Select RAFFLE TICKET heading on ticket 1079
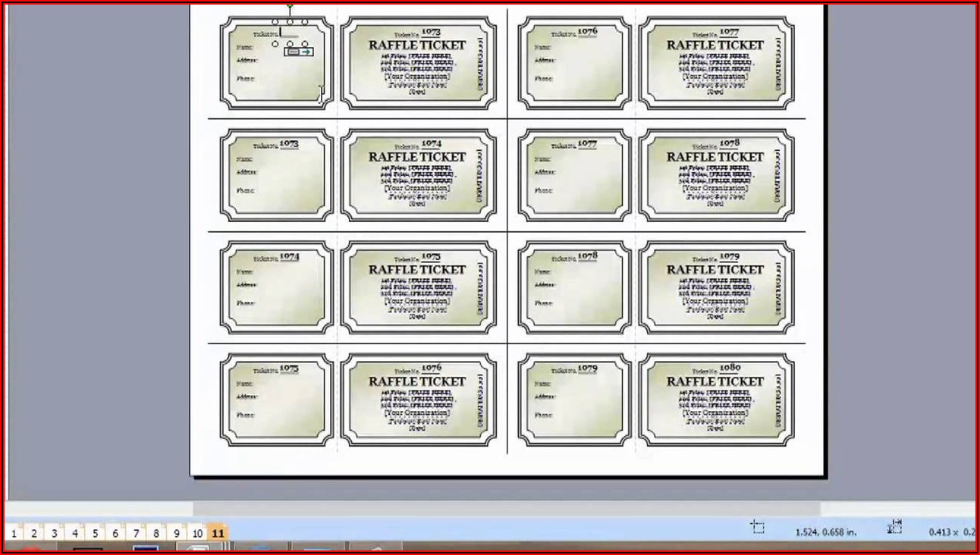This screenshot has width=980, height=555. (715, 270)
